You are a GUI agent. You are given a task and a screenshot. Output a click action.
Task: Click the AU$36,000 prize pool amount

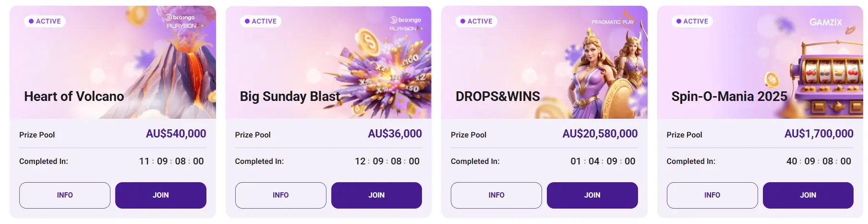(395, 134)
